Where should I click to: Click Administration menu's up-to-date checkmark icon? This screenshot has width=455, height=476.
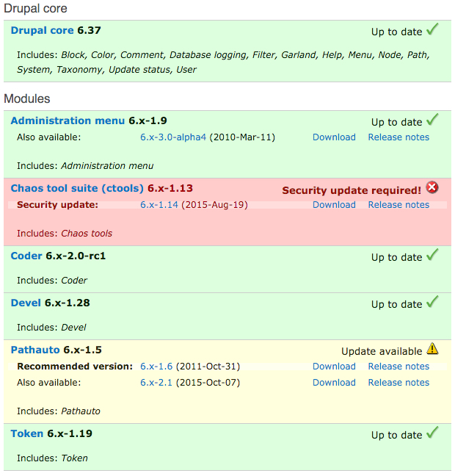click(x=432, y=120)
